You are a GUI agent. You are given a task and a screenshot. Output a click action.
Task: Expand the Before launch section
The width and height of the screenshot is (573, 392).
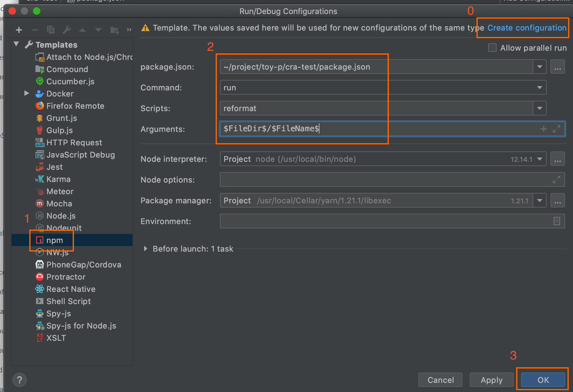(x=146, y=249)
